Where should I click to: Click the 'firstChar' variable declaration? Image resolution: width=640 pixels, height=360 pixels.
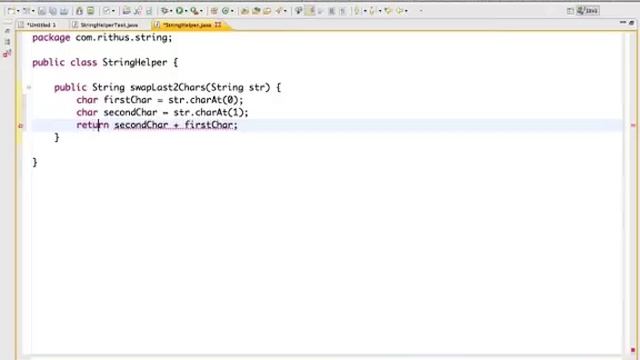[x=128, y=100]
